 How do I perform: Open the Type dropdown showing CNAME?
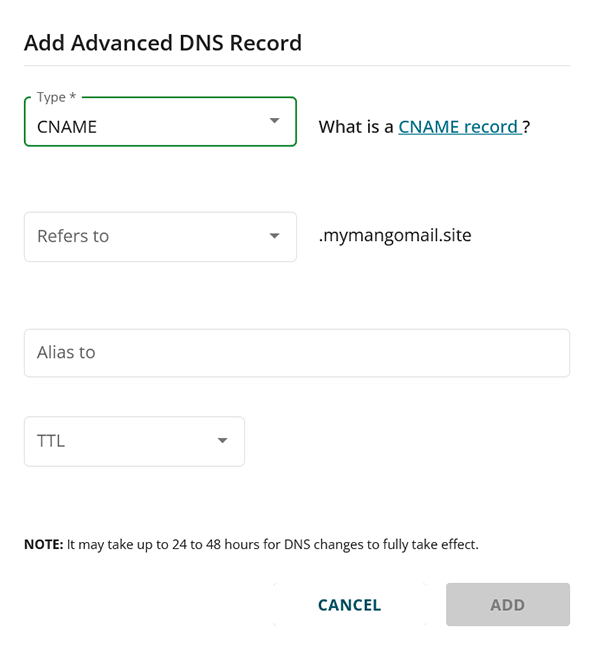coord(160,122)
